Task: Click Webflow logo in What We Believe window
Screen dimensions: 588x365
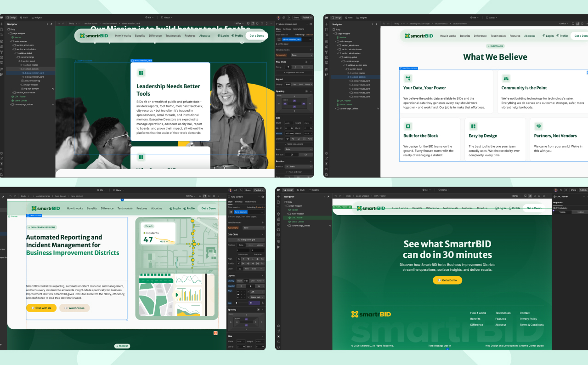Action: tap(327, 17)
